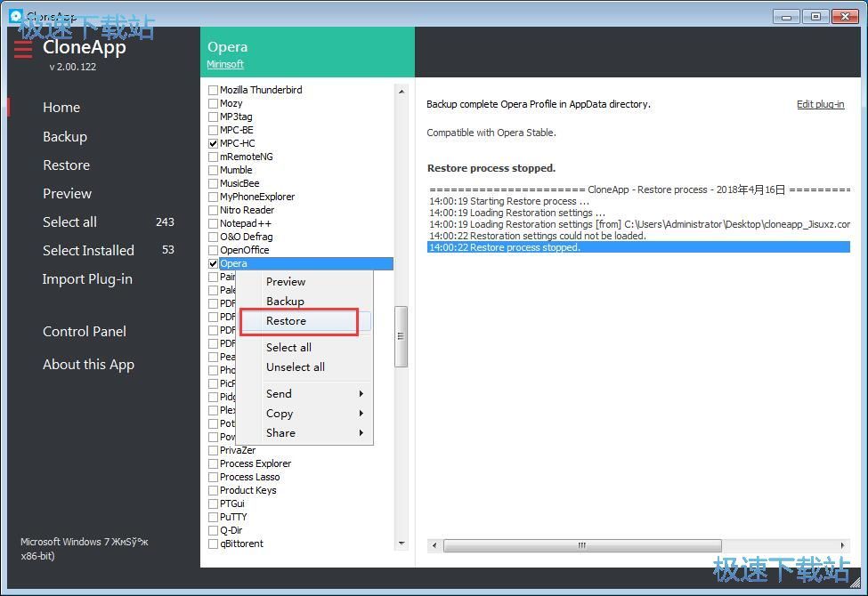Click the log scroll right arrow
This screenshot has width=868, height=596.
[x=842, y=545]
